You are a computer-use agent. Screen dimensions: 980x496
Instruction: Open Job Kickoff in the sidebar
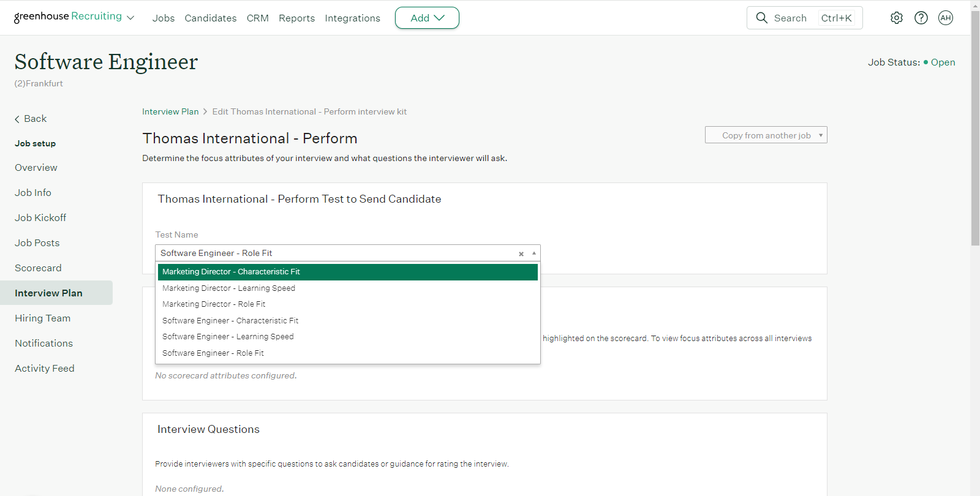[x=40, y=218]
